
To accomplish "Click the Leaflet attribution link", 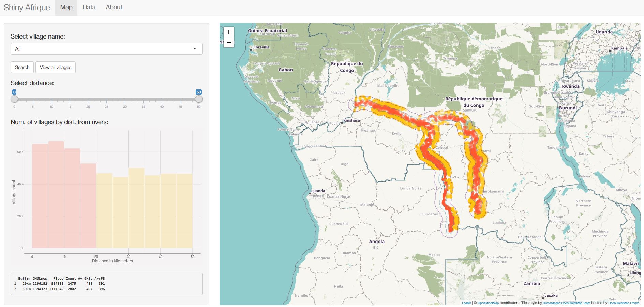I will click(466, 303).
